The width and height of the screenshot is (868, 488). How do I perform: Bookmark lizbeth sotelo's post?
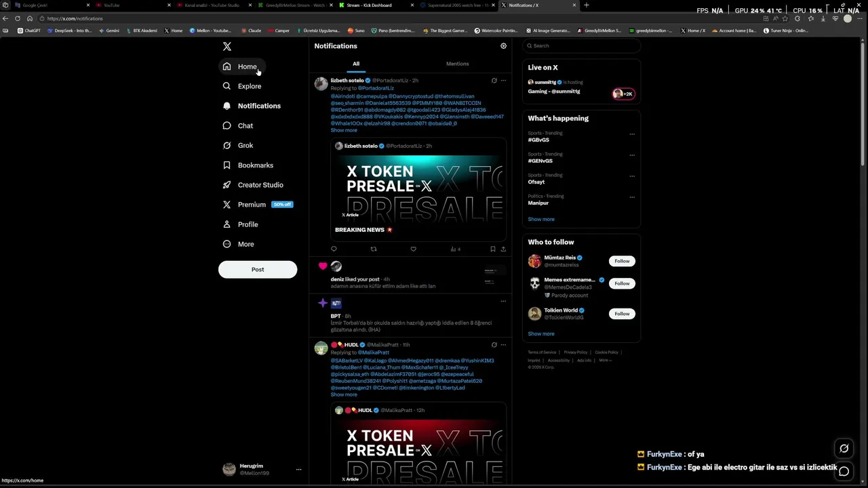(x=493, y=249)
